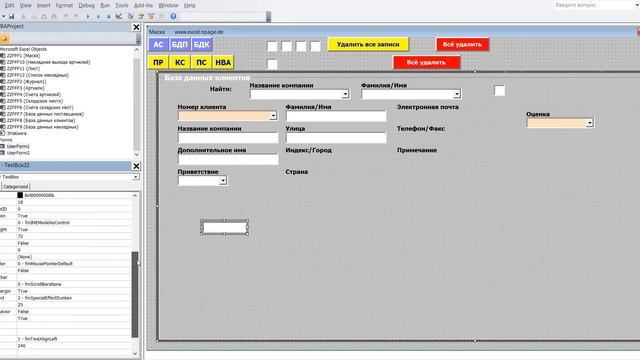640x360 pixels.
Task: Open the Insert menu
Action: [x=44, y=5]
